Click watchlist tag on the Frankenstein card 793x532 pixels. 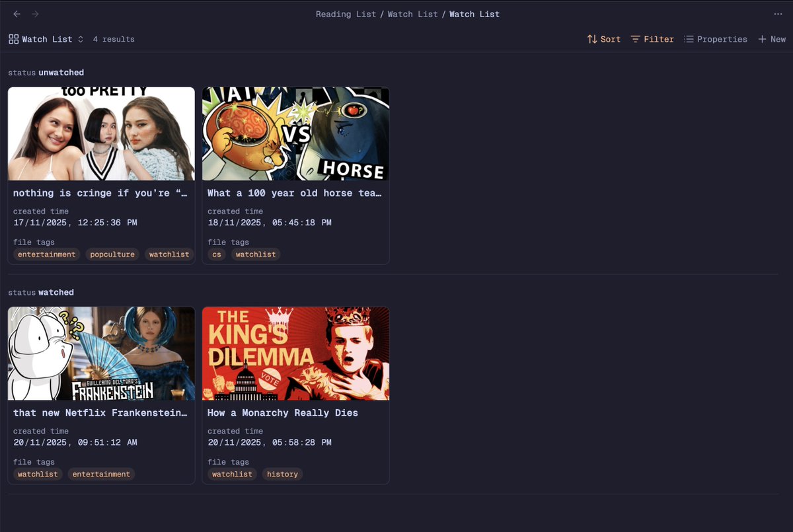38,475
